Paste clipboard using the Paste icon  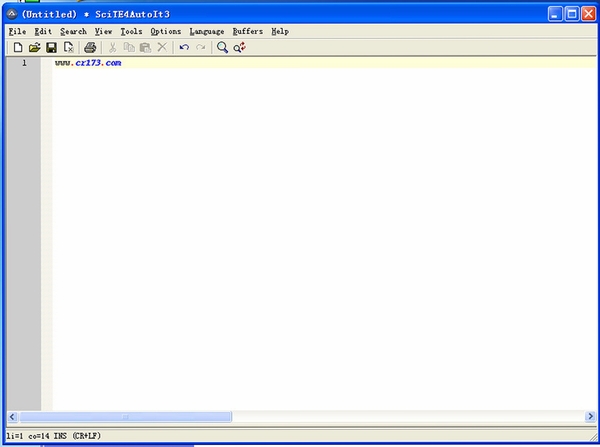145,47
